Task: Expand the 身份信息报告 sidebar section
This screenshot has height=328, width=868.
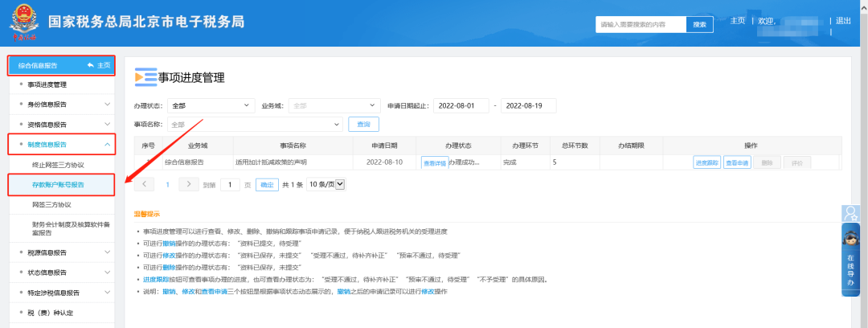Action: pos(107,104)
